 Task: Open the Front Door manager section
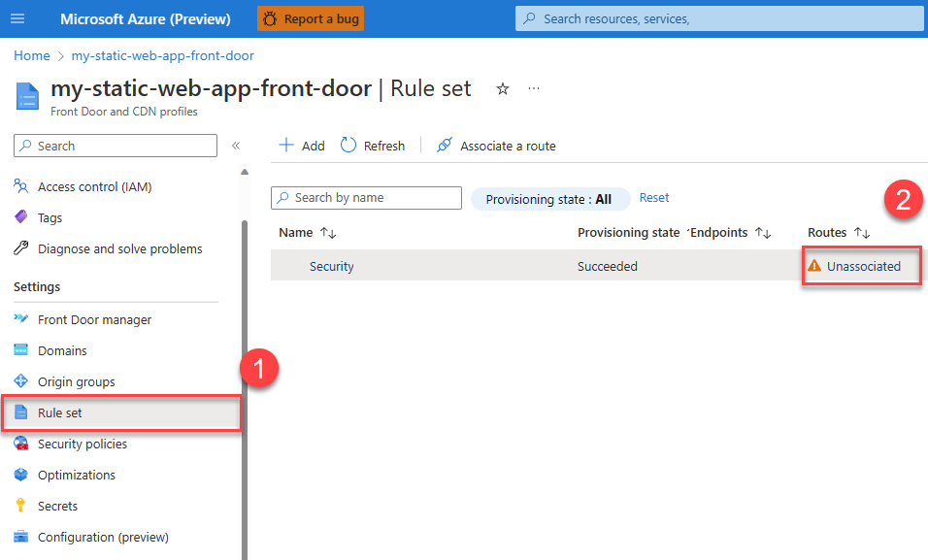94,319
